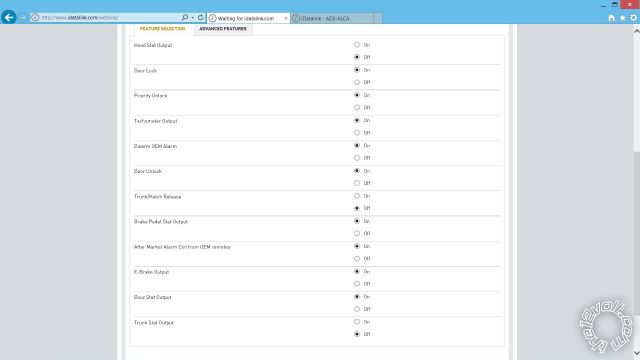Click the 'Hood Stat Output' label text
640x360 pixels.
coord(153,45)
